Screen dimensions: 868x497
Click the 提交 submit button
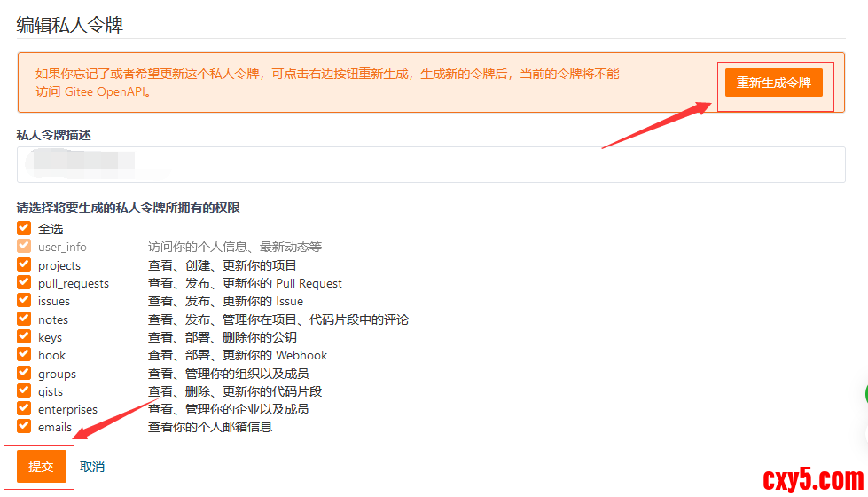[x=42, y=466]
